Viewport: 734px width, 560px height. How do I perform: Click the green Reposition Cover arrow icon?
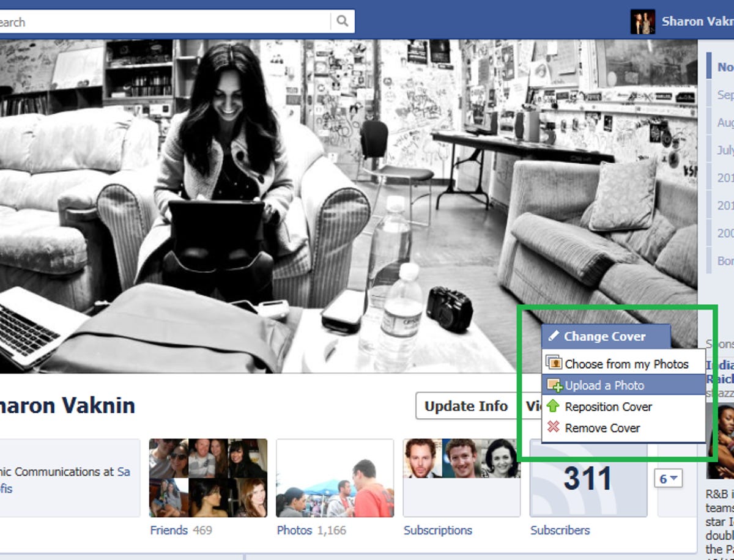554,407
